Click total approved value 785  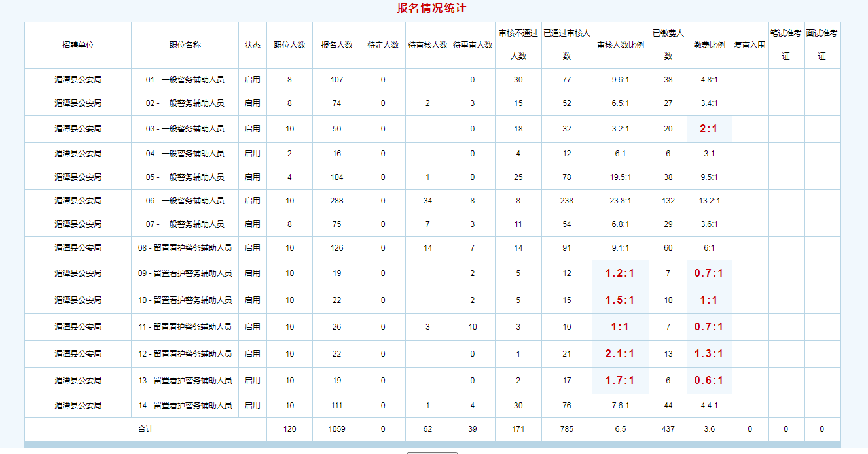point(566,429)
